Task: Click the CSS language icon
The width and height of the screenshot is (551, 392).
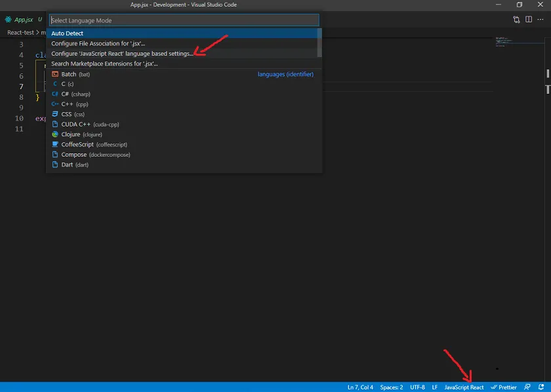Action: (55, 114)
